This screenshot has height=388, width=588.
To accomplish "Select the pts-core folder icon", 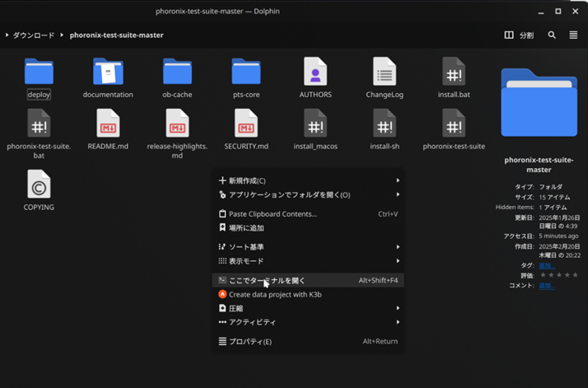I will 246,72.
